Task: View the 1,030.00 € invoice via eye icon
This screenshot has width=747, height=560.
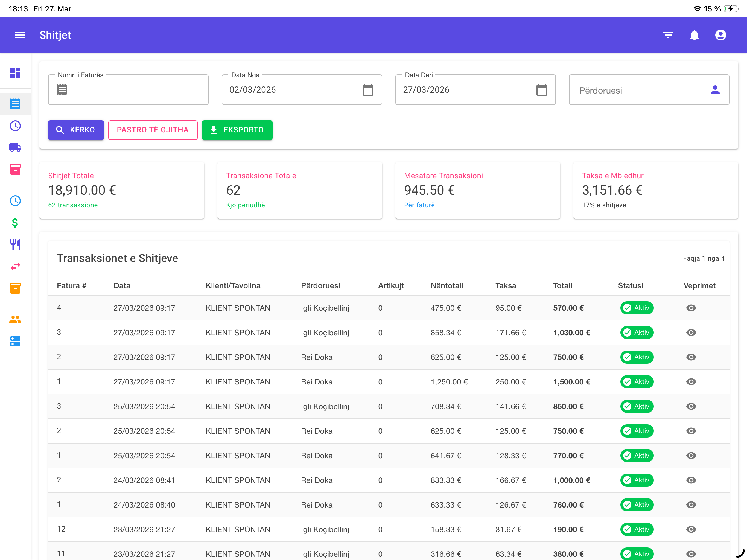Action: tap(691, 333)
